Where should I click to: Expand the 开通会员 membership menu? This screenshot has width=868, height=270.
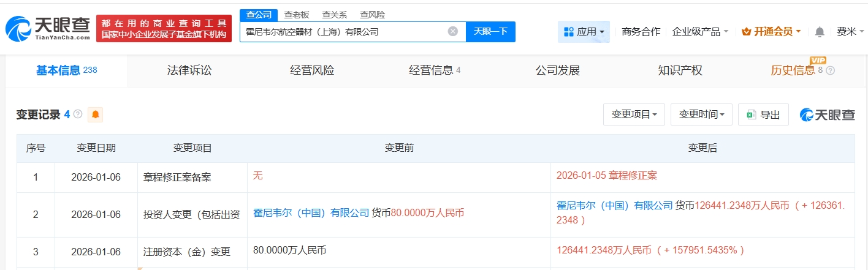point(771,32)
